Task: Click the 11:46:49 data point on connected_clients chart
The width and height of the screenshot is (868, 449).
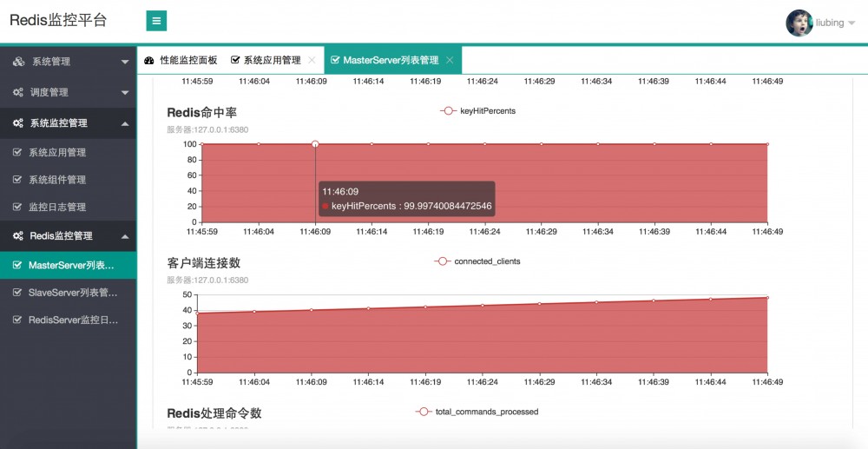Action: [x=767, y=297]
